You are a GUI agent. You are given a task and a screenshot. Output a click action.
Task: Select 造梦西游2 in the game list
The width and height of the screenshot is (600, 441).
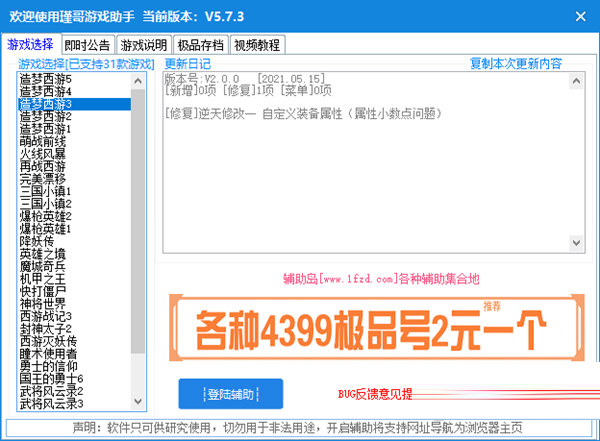click(75, 116)
